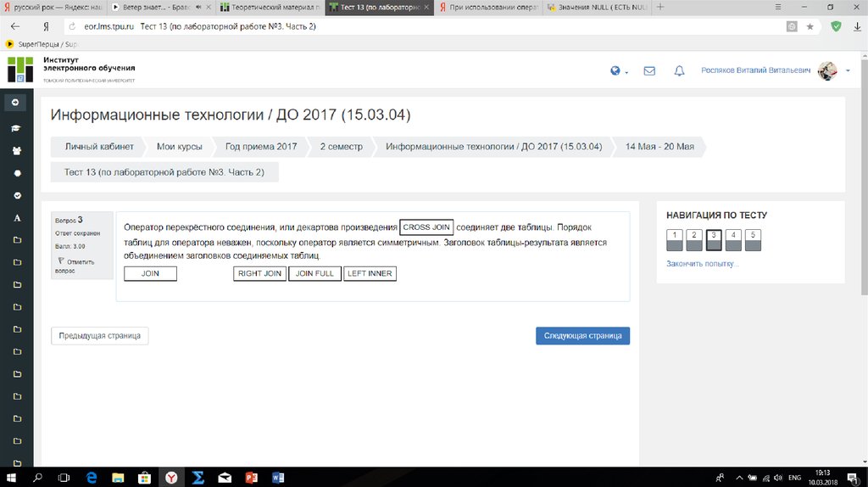This screenshot has height=487, width=868.
Task: Open the messages envelope icon in the header
Action: point(649,71)
